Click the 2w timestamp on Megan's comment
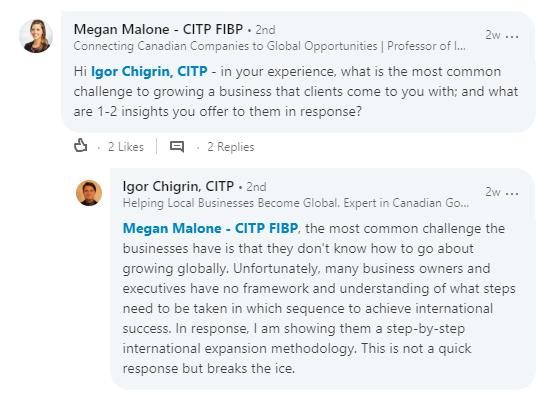The width and height of the screenshot is (550, 395). [x=493, y=35]
